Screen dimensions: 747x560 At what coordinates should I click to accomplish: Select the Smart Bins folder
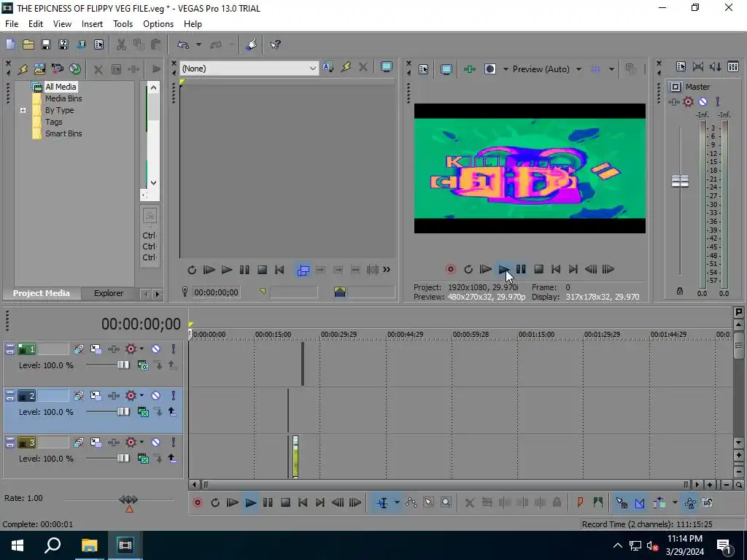(63, 134)
